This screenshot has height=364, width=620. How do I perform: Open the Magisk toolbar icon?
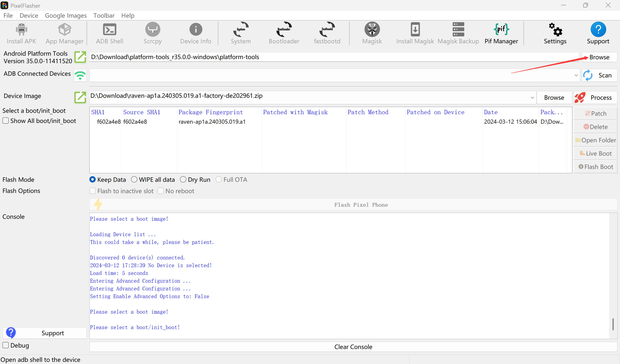tap(372, 33)
